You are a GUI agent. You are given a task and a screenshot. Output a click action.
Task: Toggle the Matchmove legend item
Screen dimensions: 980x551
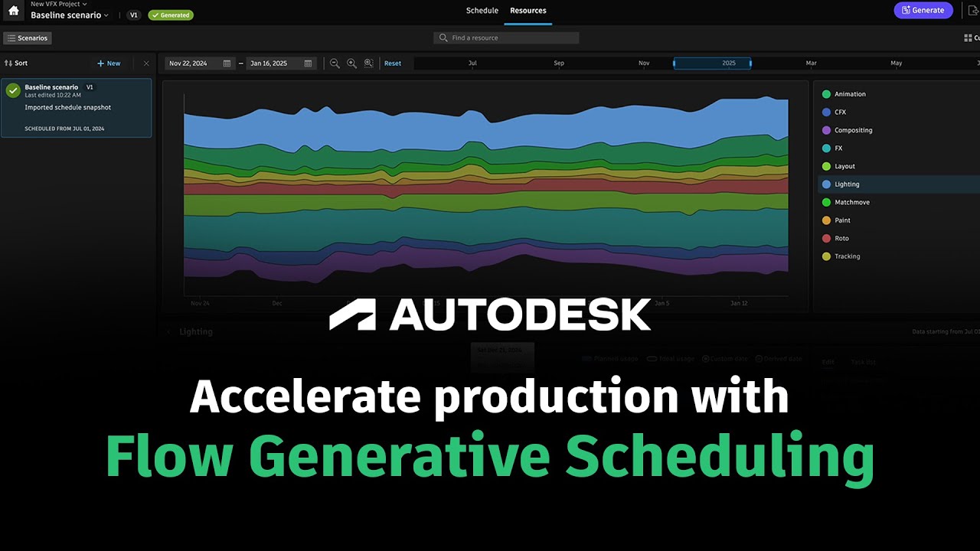pos(851,202)
